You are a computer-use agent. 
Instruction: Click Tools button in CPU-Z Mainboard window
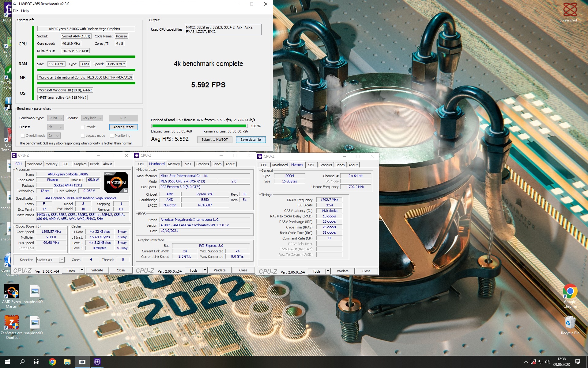(194, 270)
